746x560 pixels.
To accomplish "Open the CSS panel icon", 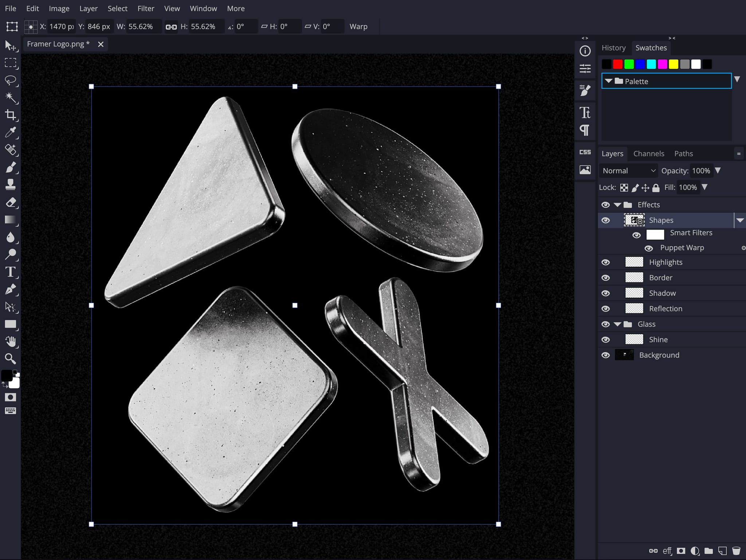I will 585,152.
